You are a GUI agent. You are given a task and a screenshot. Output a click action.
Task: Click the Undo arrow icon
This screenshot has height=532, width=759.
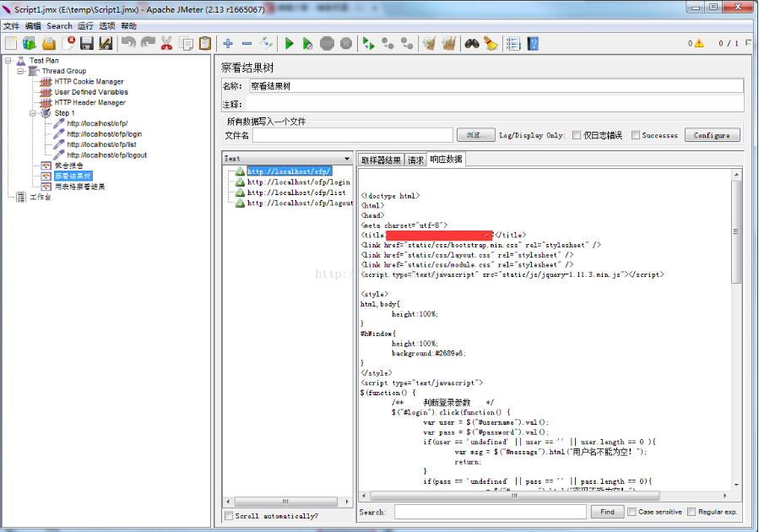coord(128,44)
